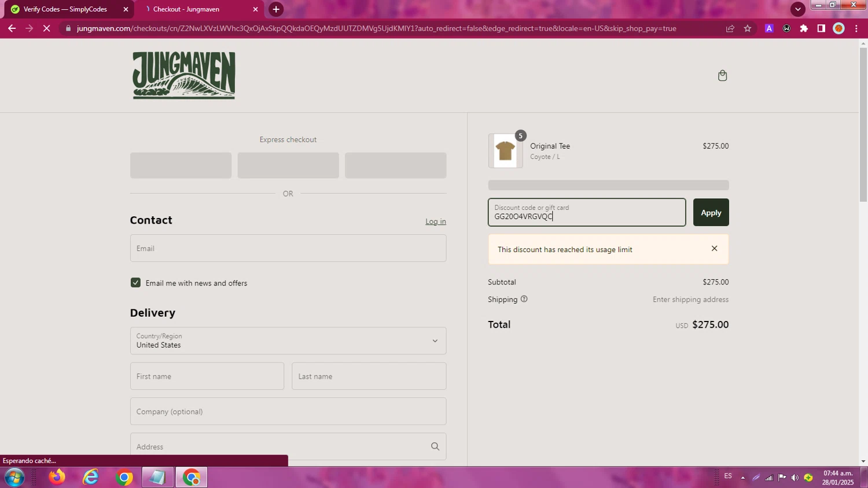Bookmark this page with the star icon
Image resolution: width=868 pixels, height=488 pixels.
(748, 28)
